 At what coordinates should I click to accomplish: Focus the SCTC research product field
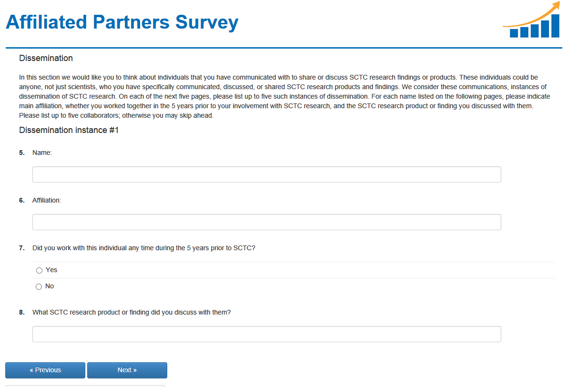266,334
